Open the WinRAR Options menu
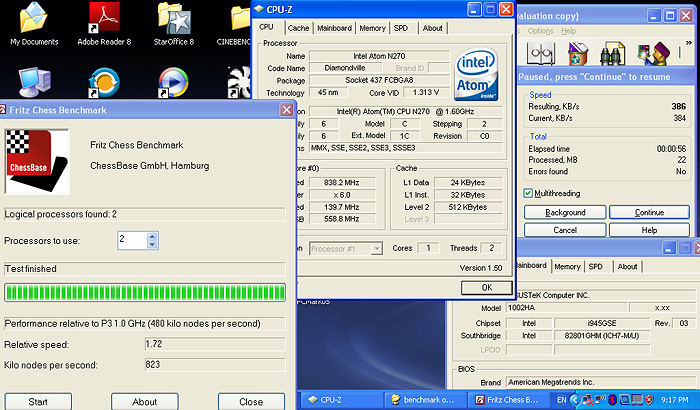 point(540,31)
